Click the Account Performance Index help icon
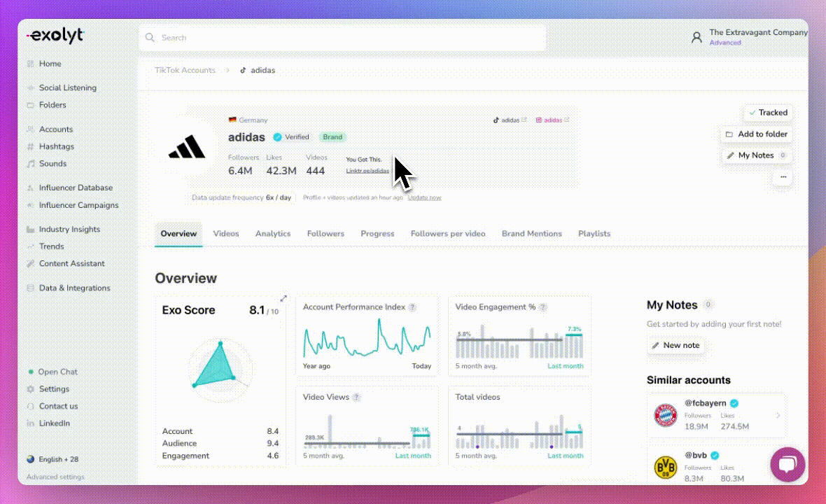The width and height of the screenshot is (826, 504). (x=412, y=307)
